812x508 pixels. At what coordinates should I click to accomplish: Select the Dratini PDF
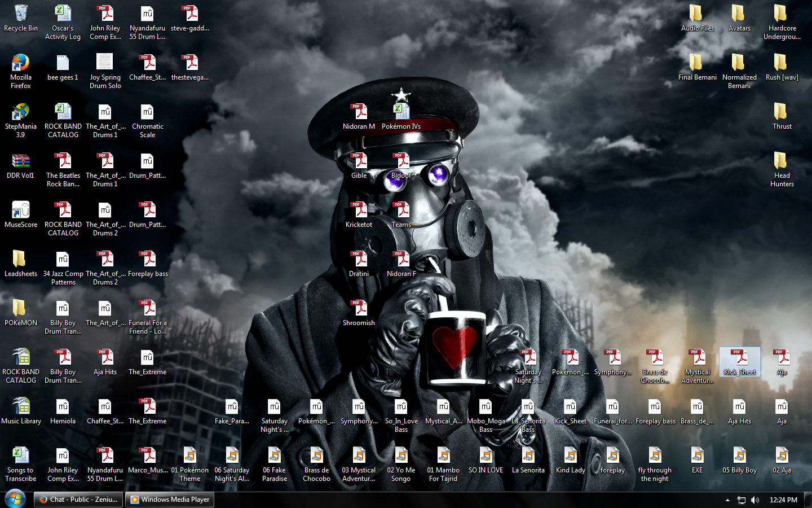(359, 264)
